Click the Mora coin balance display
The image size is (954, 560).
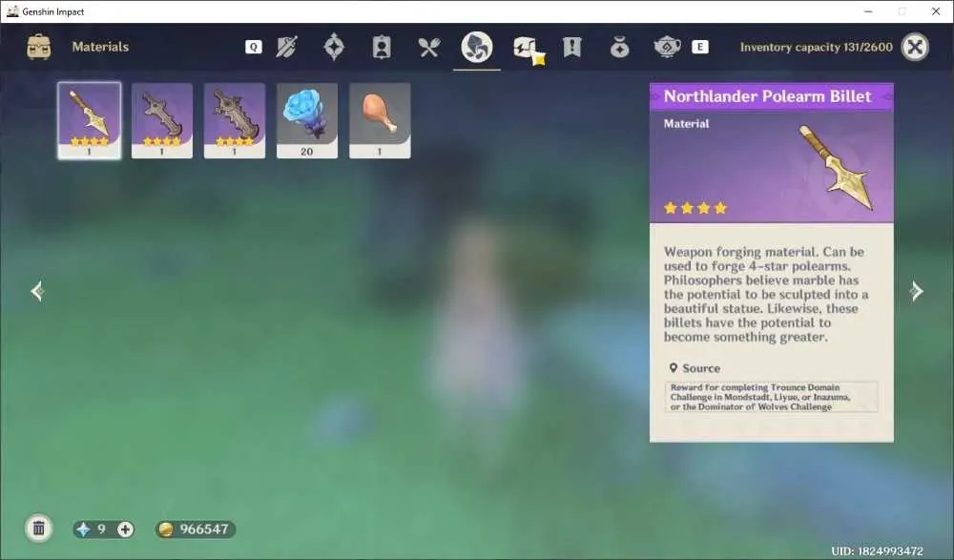click(x=195, y=529)
